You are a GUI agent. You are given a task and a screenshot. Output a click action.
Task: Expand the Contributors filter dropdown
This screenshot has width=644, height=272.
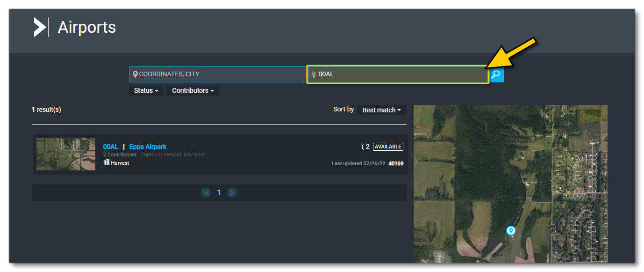193,90
